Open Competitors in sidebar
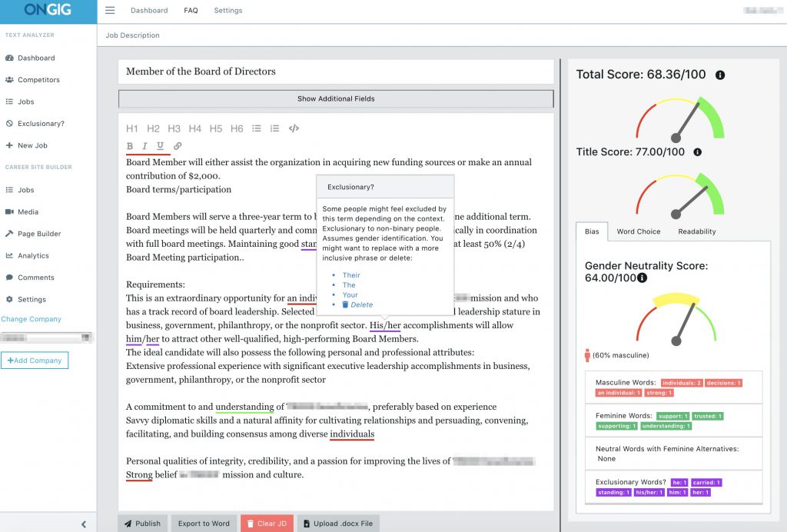This screenshot has height=532, width=787. tap(32, 80)
